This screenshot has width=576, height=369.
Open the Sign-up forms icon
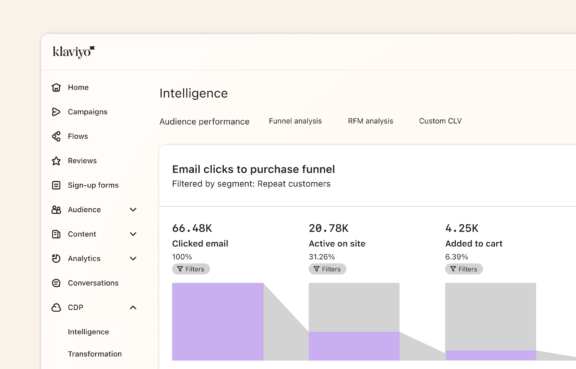[56, 185]
